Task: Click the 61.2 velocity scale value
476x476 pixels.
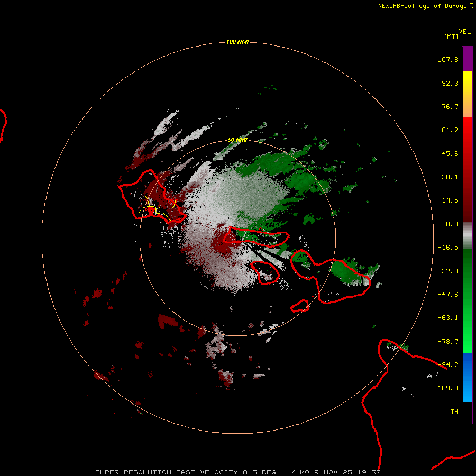Action: (450, 130)
